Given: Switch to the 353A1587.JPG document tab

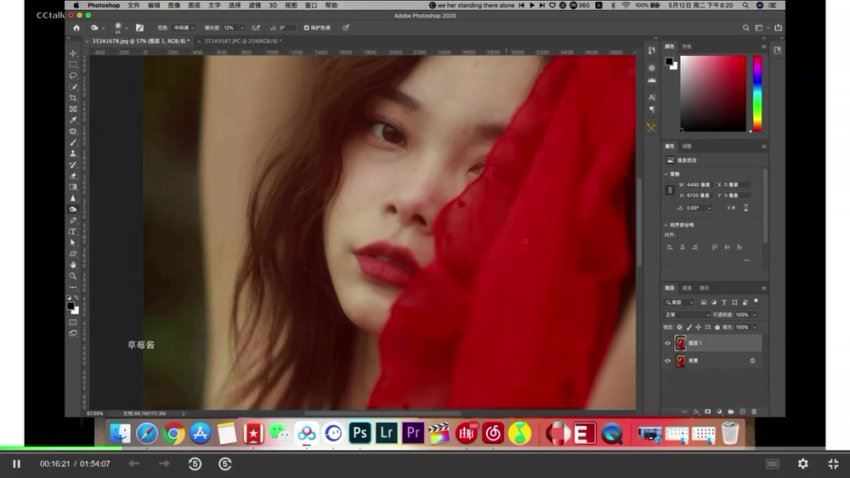Looking at the screenshot, I should point(241,41).
